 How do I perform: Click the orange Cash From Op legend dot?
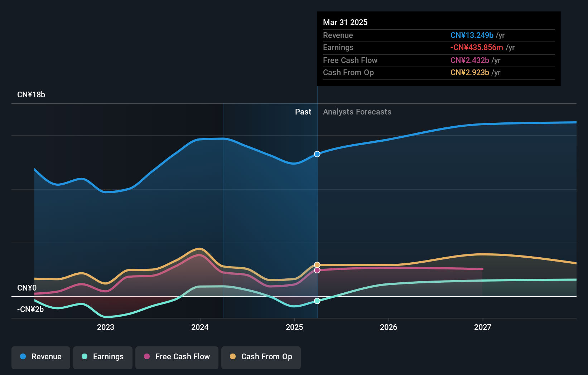(x=233, y=356)
